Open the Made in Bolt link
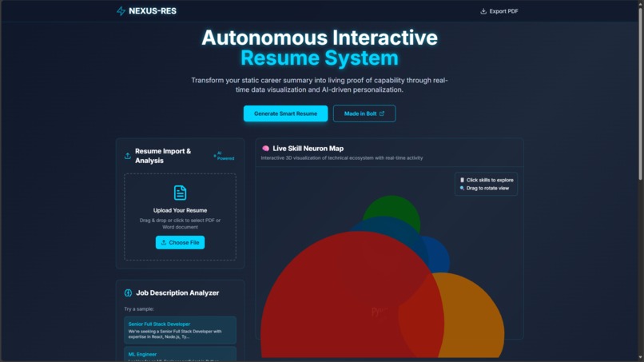 [x=364, y=113]
